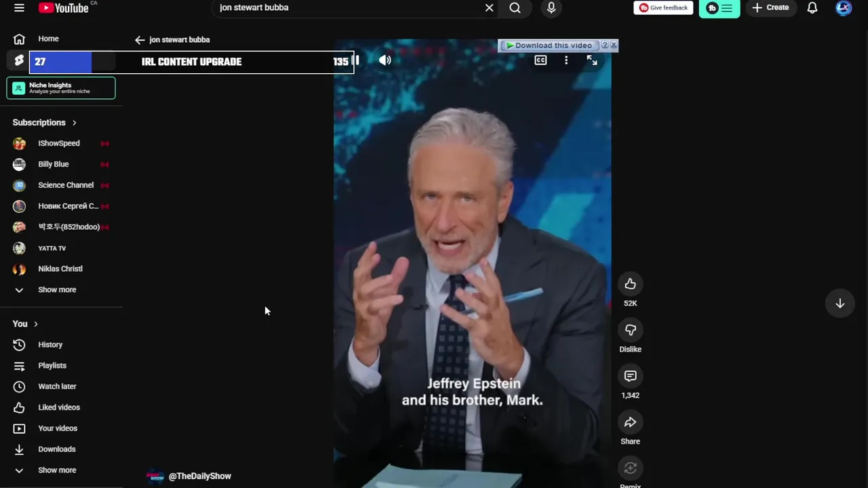Open the three-dot more options menu
The height and width of the screenshot is (488, 868).
click(566, 60)
